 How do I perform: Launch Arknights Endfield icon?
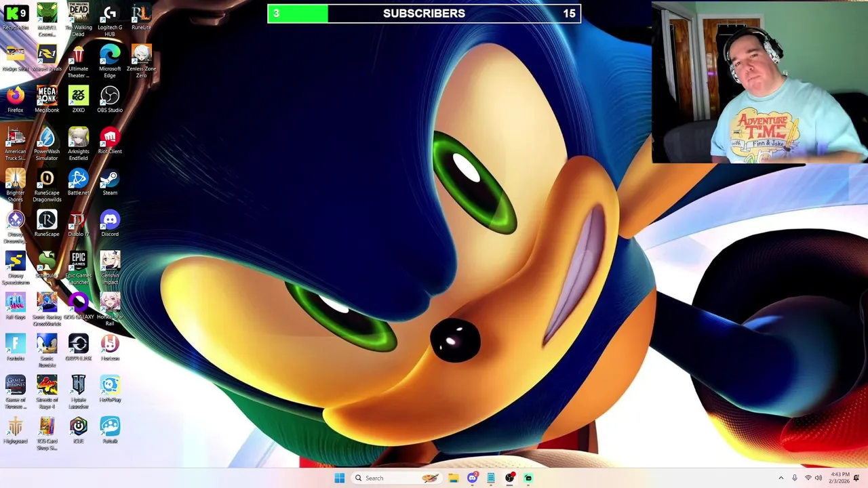78,144
